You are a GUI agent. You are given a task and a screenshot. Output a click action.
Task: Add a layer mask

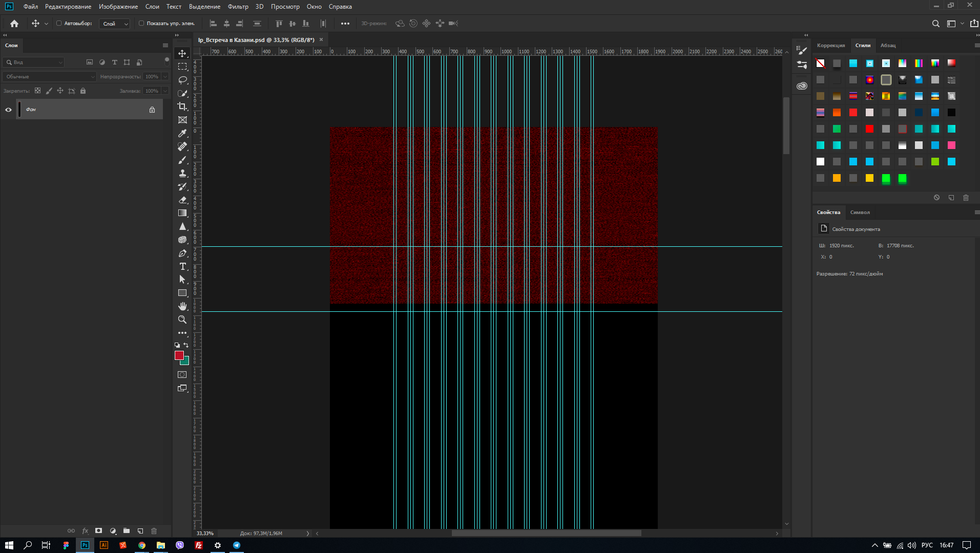[x=99, y=531]
